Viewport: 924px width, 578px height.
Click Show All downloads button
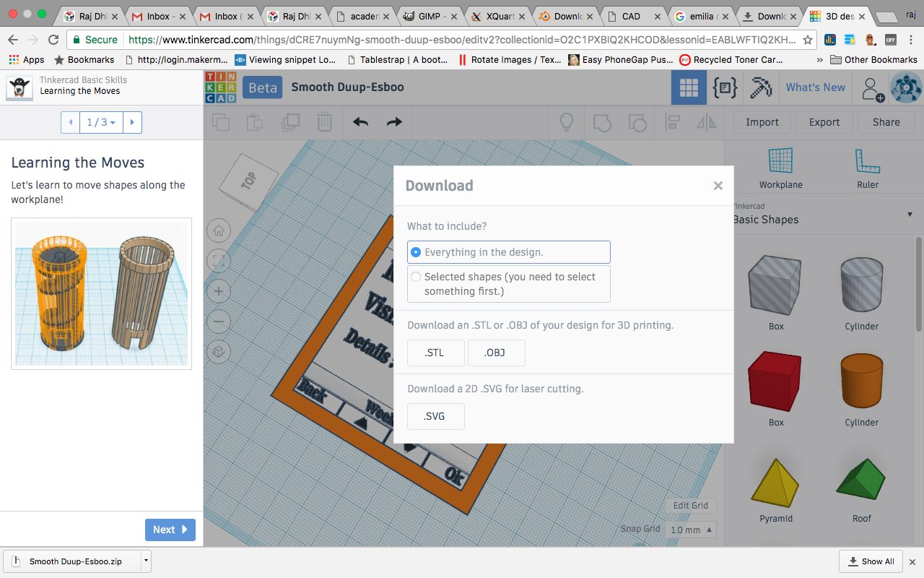coord(870,561)
